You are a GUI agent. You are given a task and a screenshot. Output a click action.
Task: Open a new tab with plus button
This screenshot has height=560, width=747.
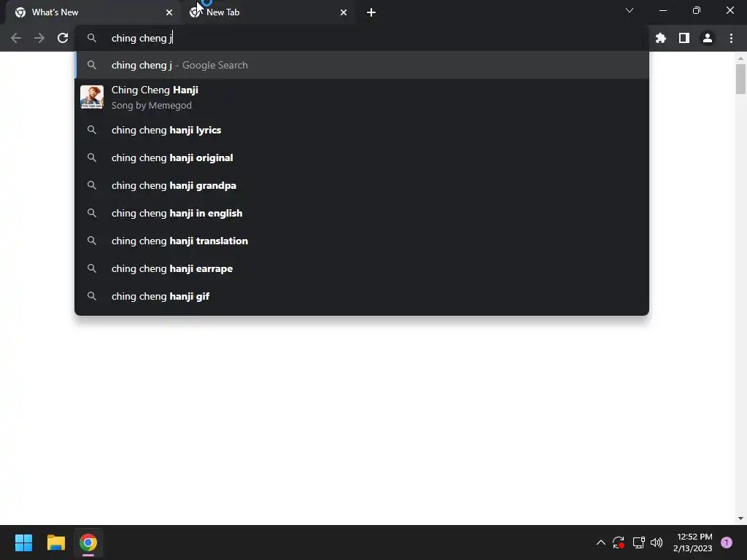(371, 12)
